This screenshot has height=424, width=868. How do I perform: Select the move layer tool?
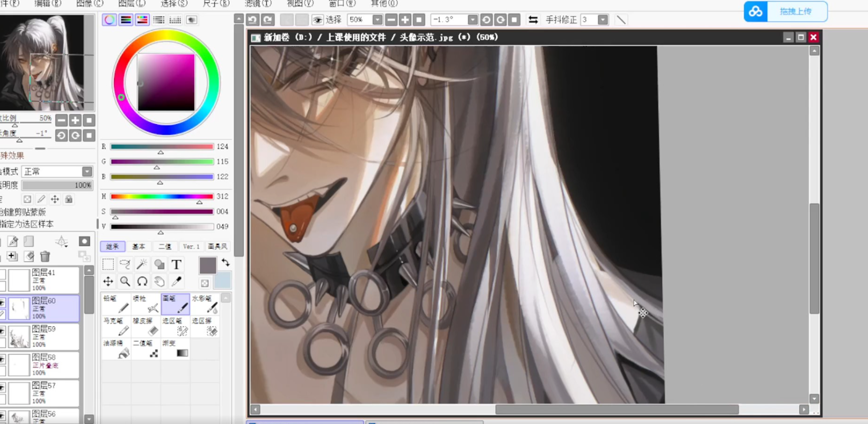point(108,281)
